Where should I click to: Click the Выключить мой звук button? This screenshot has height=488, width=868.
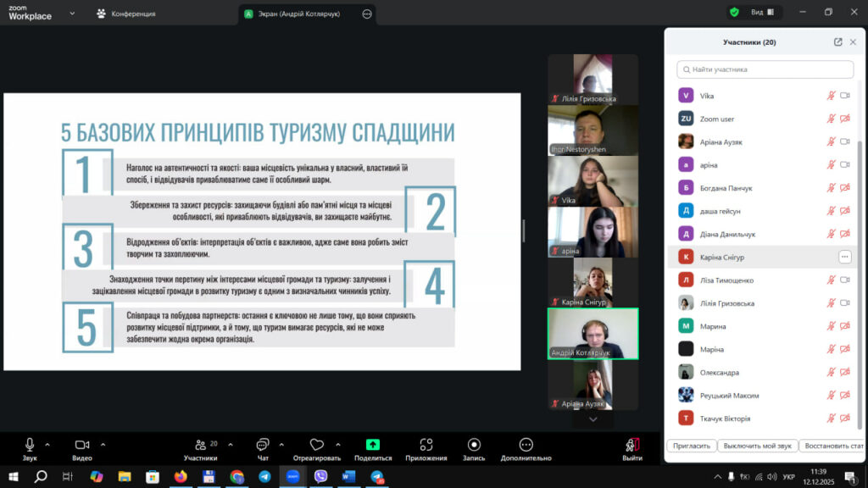coord(757,446)
